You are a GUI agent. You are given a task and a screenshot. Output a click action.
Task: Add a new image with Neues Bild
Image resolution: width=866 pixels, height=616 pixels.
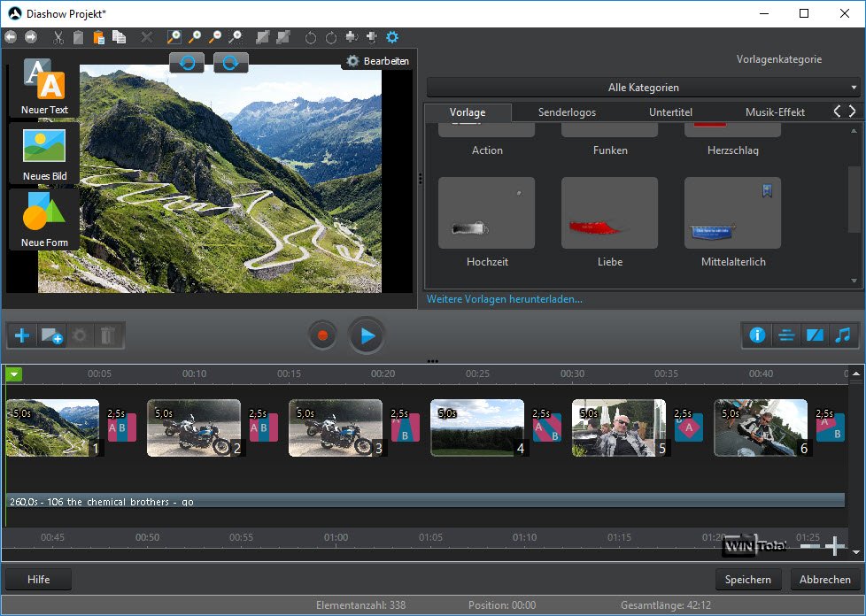click(44, 153)
